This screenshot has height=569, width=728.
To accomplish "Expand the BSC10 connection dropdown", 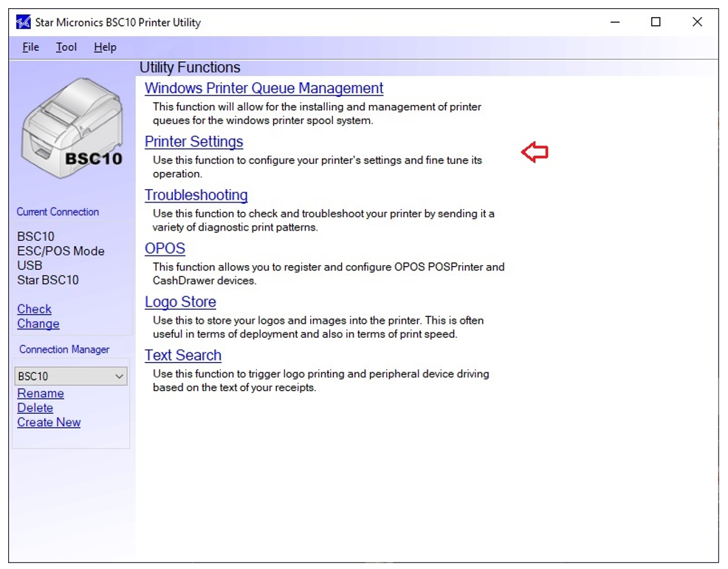I will [x=71, y=376].
